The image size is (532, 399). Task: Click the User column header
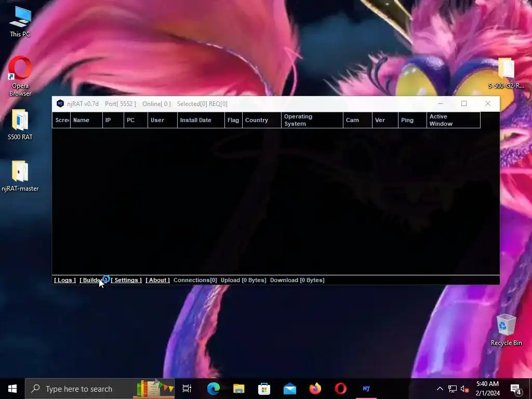pyautogui.click(x=163, y=120)
